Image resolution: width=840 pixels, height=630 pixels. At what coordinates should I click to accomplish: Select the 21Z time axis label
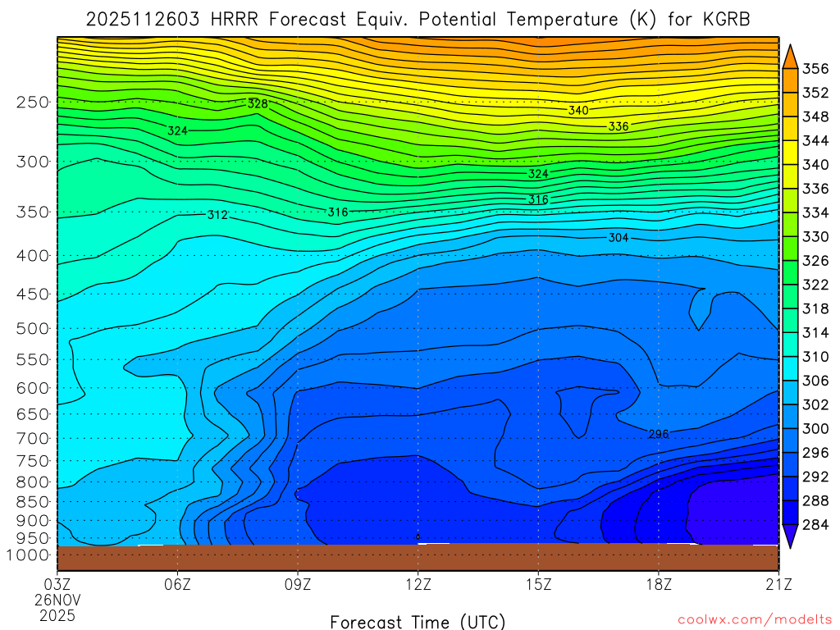click(778, 584)
